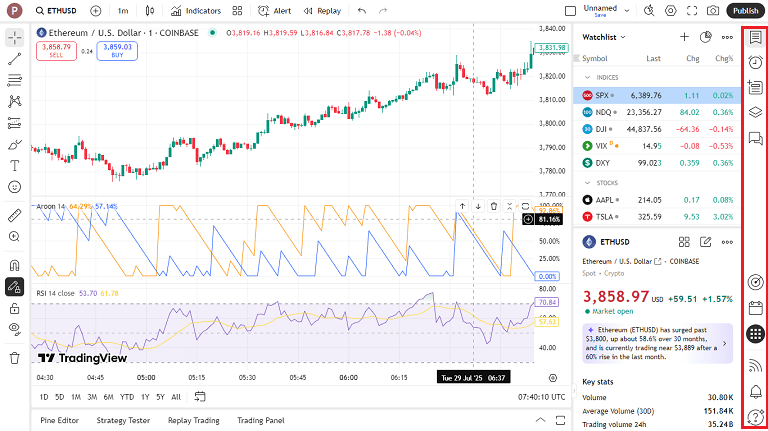The image size is (768, 431).
Task: Open notifications bell in right sidebar
Action: [x=756, y=390]
